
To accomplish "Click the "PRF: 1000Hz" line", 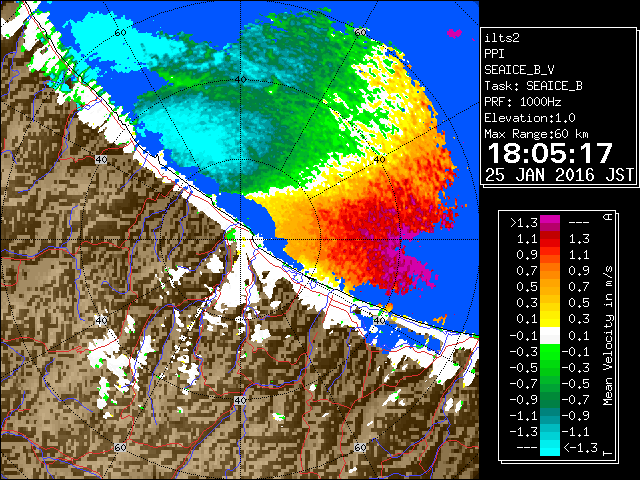I will [x=523, y=102].
